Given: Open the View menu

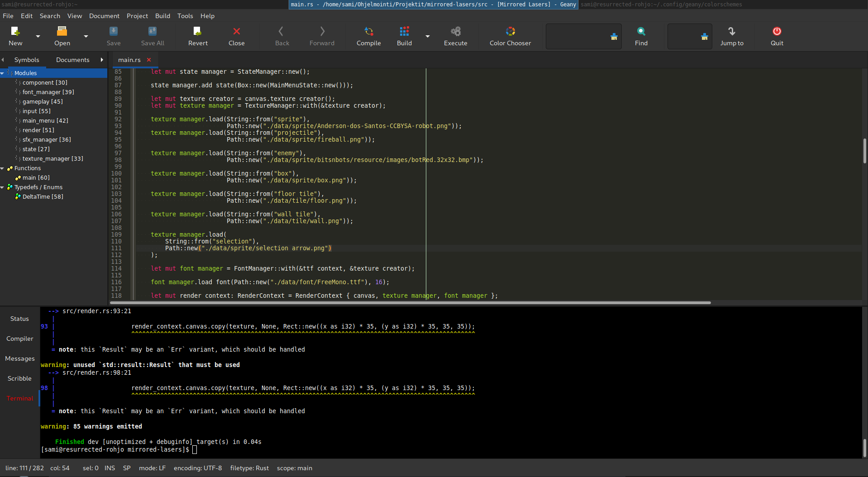Looking at the screenshot, I should pyautogui.click(x=75, y=16).
